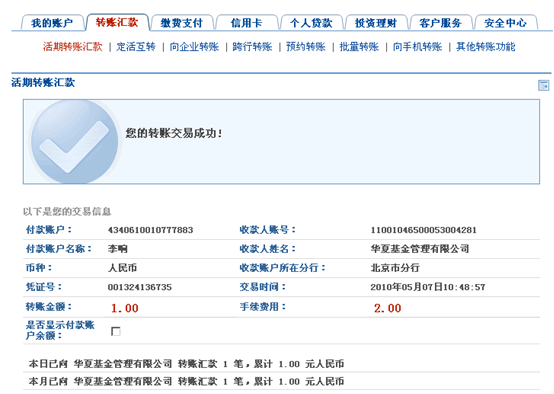Select voucher number 001324136735

140,287
